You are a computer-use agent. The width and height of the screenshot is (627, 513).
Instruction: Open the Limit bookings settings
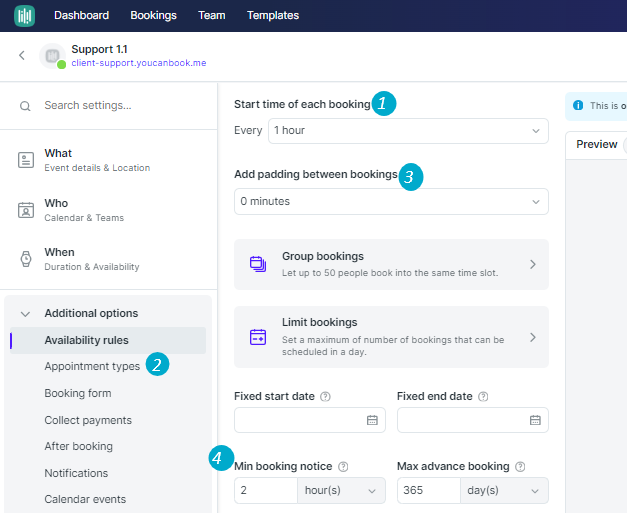(x=391, y=337)
